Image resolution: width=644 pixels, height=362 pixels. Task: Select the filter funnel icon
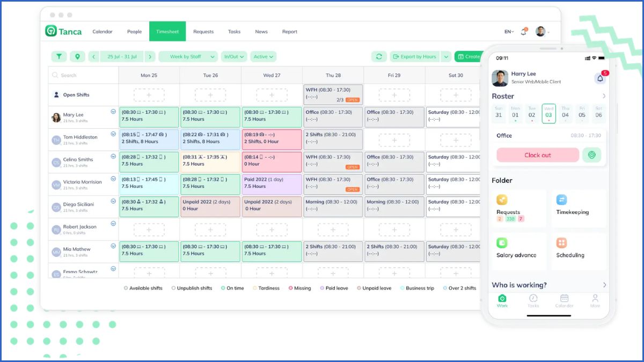click(59, 56)
